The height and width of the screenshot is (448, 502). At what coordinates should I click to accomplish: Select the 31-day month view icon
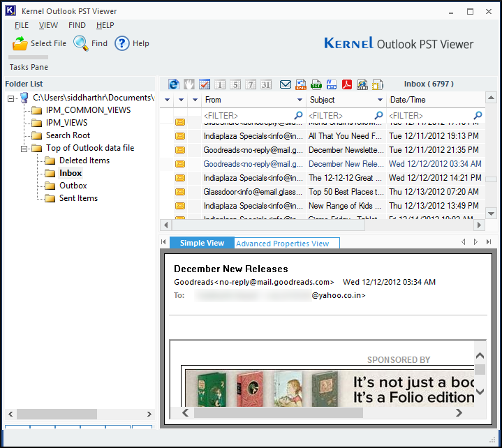[x=266, y=84]
